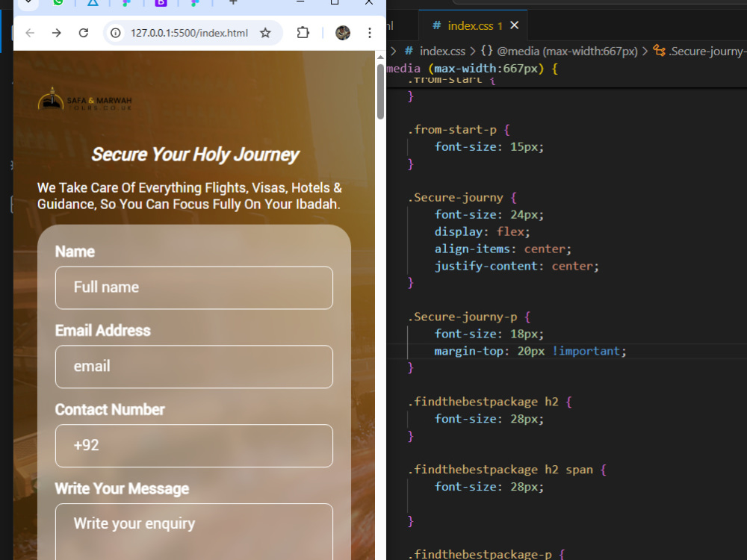Click the 'Name' form label
Image resolution: width=747 pixels, height=560 pixels.
click(75, 252)
